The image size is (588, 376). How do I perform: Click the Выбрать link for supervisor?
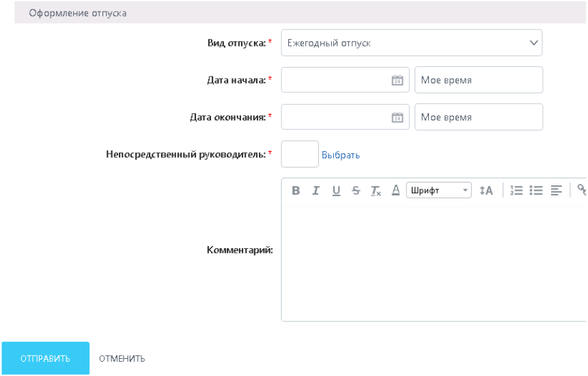(341, 155)
